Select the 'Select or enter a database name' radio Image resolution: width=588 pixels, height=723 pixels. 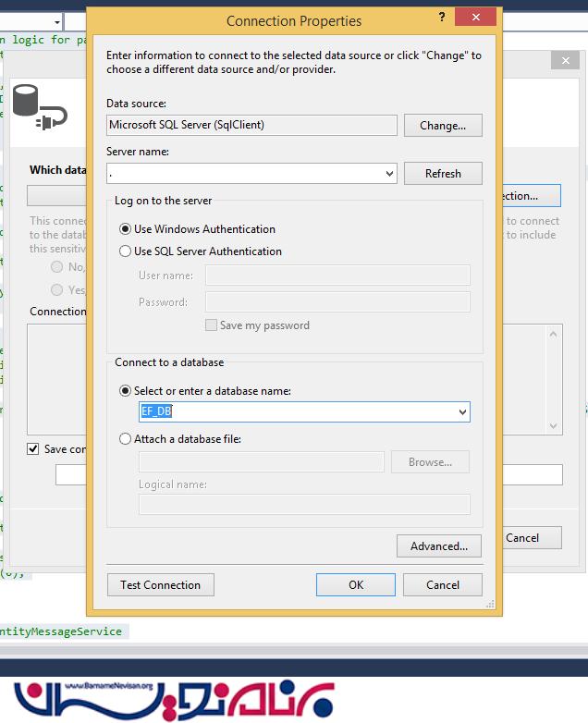tap(126, 391)
